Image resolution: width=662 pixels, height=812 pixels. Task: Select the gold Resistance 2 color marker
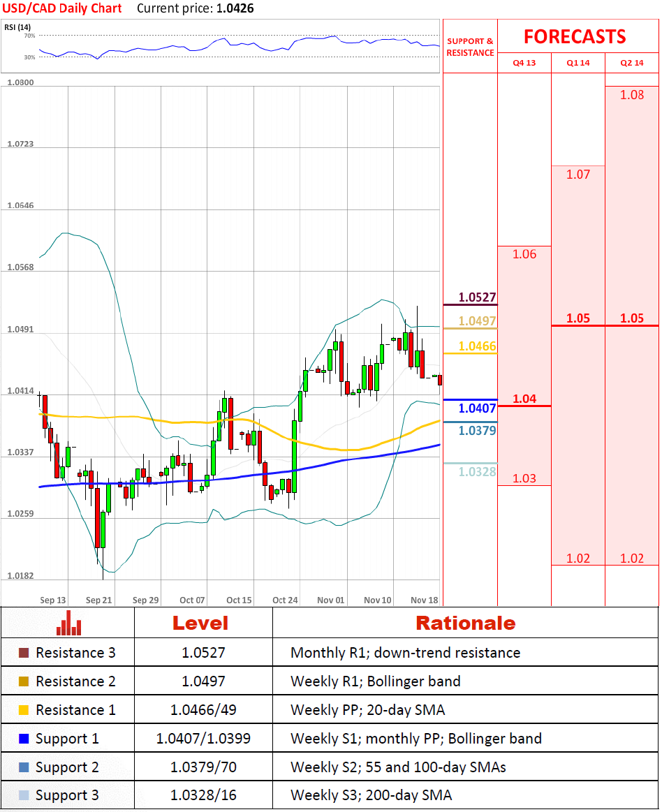24,682
